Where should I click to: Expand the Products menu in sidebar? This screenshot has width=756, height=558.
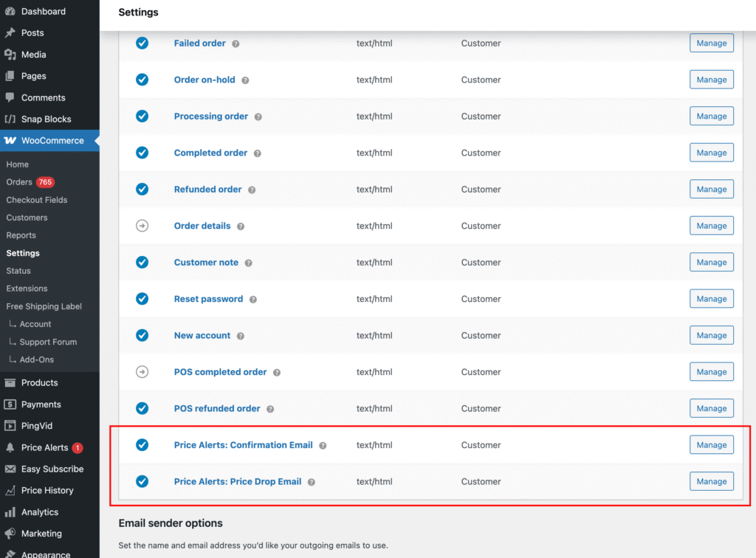pos(39,383)
